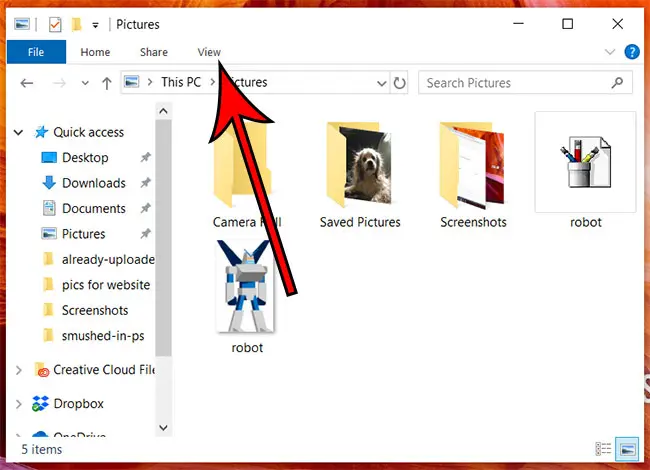Switch to the Home ribbon tab

95,52
